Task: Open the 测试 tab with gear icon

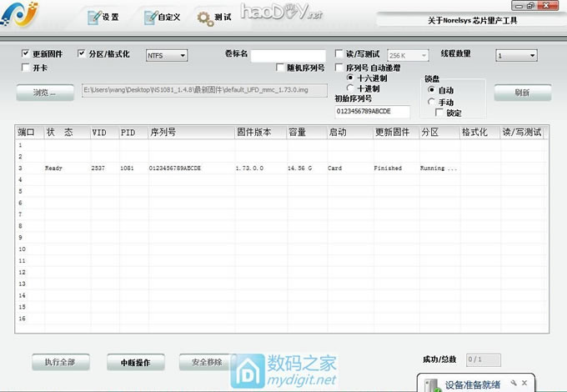Action: pos(214,17)
